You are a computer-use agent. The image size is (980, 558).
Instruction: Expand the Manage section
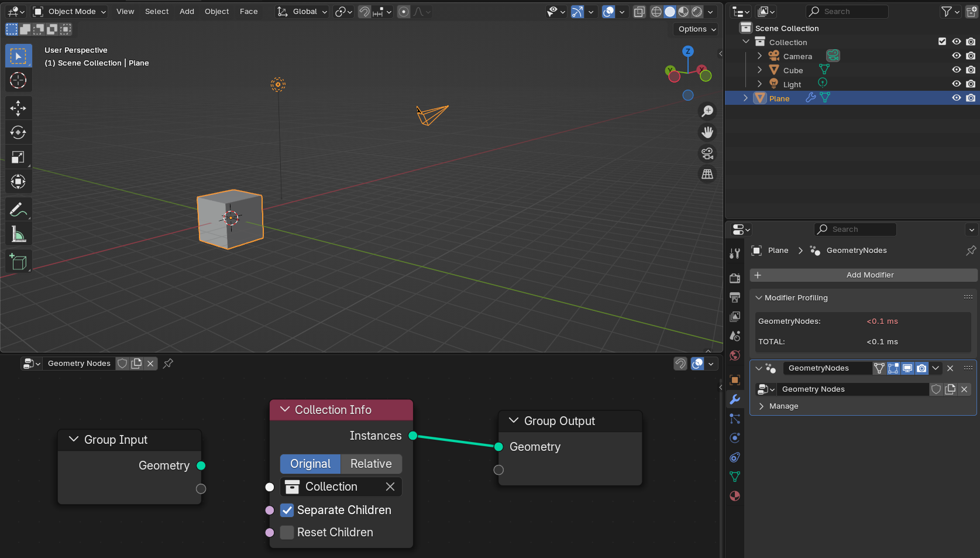[x=761, y=406]
